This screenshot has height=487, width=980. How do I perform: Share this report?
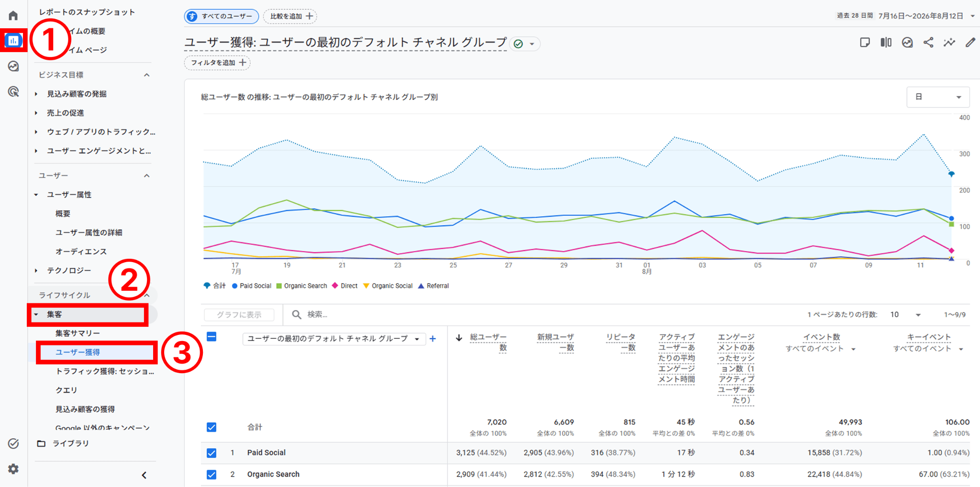tap(928, 43)
